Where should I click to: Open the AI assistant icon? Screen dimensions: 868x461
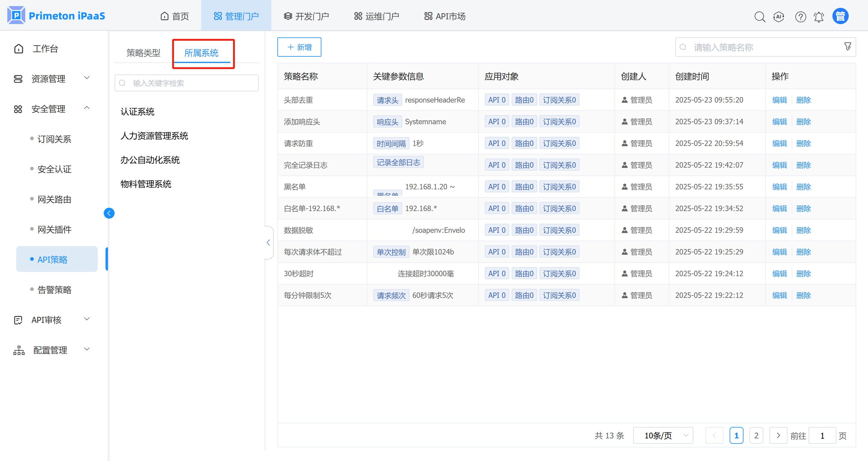pyautogui.click(x=778, y=17)
